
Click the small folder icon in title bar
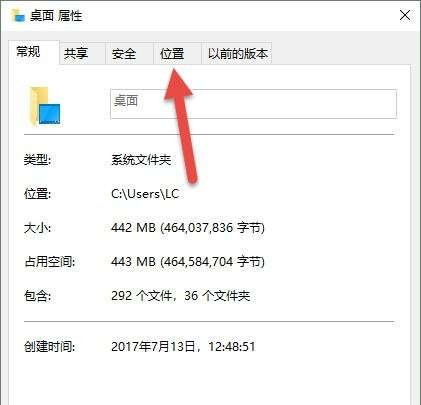(x=18, y=15)
